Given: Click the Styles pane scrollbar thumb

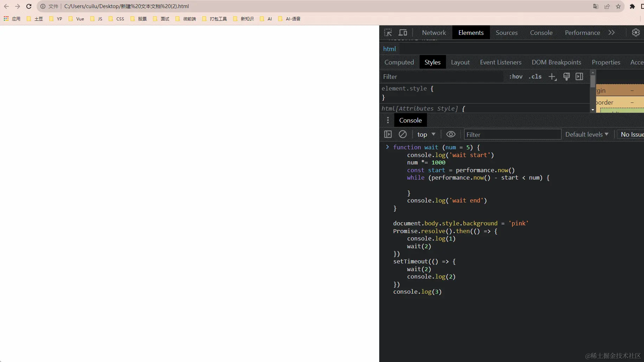Looking at the screenshot, I should (x=593, y=81).
